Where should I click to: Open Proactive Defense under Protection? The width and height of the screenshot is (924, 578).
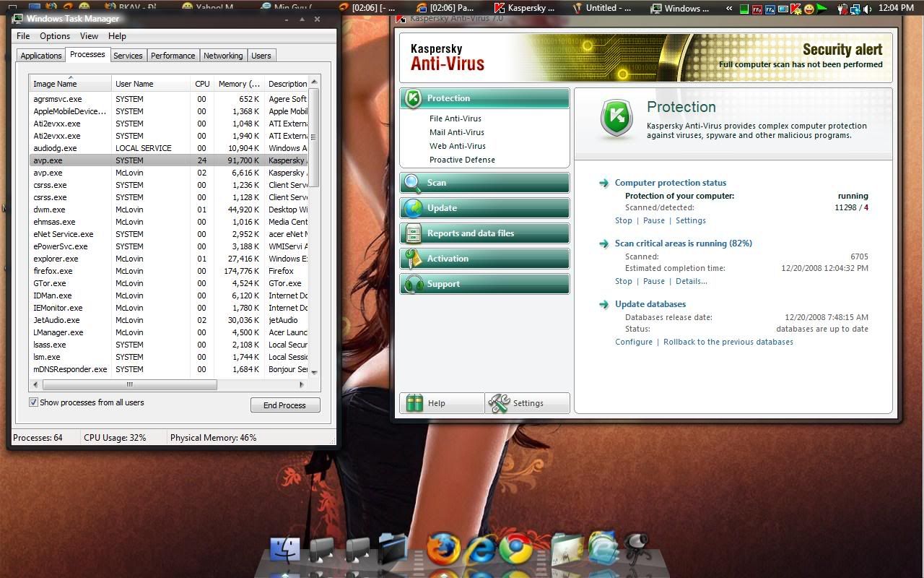coord(462,160)
